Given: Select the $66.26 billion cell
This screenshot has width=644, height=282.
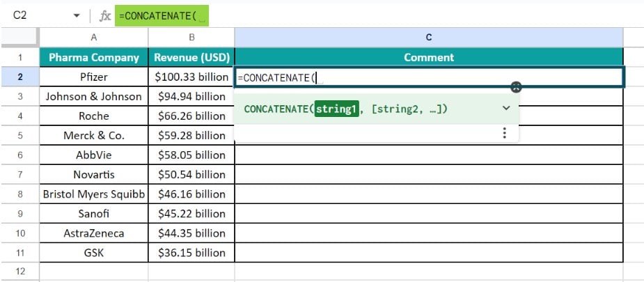Looking at the screenshot, I should tap(191, 116).
